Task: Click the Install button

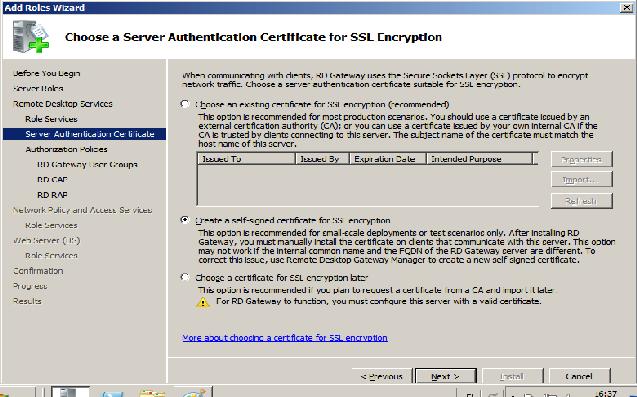Action: click(512, 376)
